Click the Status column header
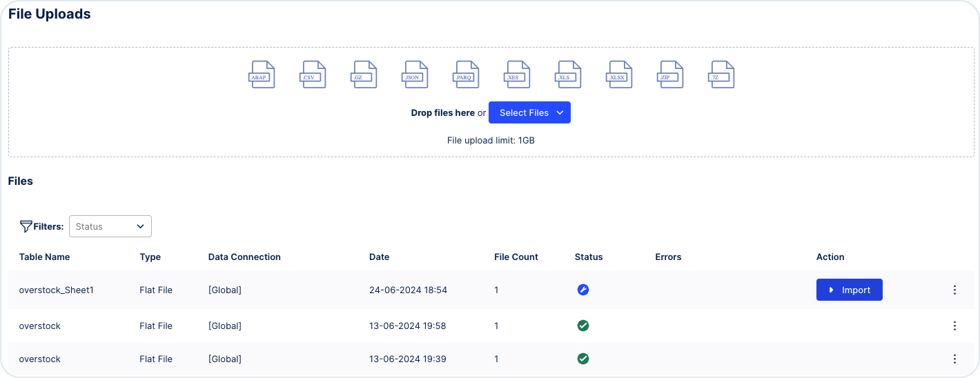The image size is (980, 378). tap(589, 257)
